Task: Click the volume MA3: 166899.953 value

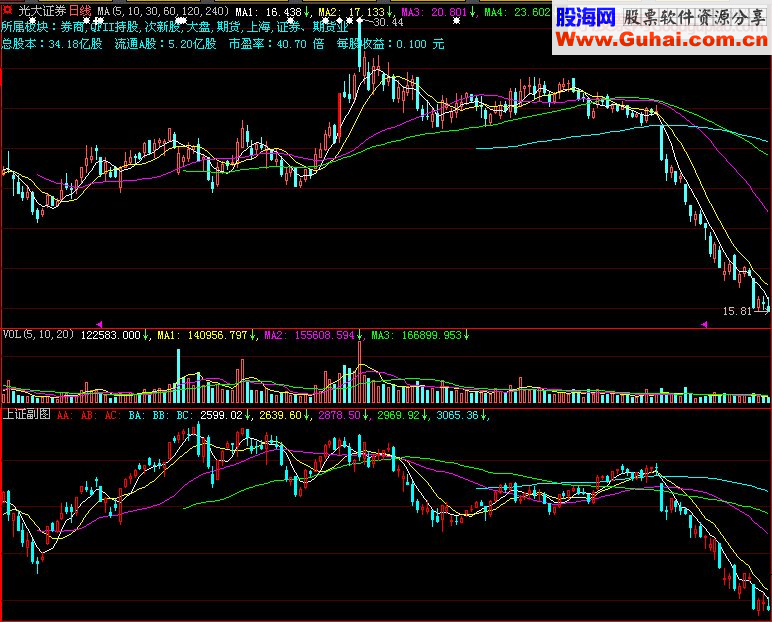Action: click(417, 335)
